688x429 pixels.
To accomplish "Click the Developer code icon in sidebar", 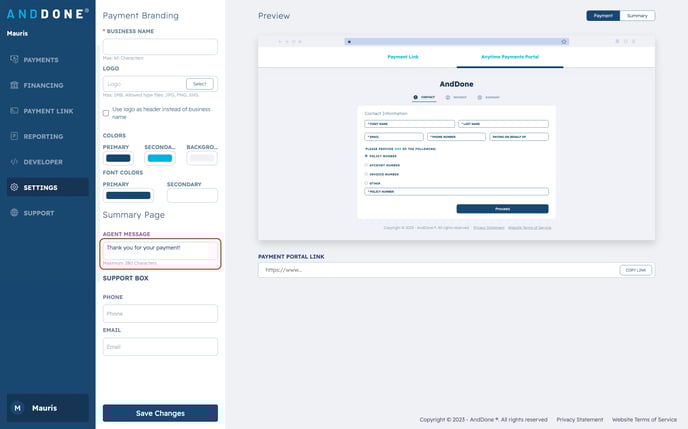I will click(14, 161).
